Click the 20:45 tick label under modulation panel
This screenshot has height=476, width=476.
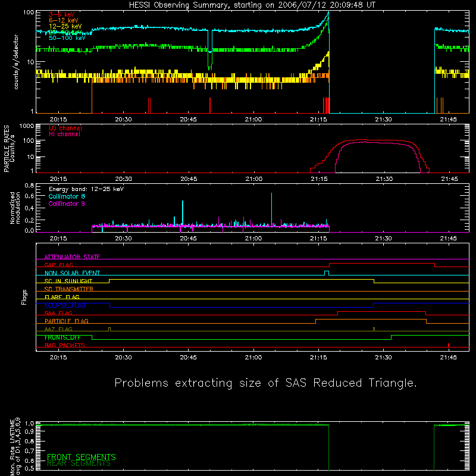tap(188, 239)
